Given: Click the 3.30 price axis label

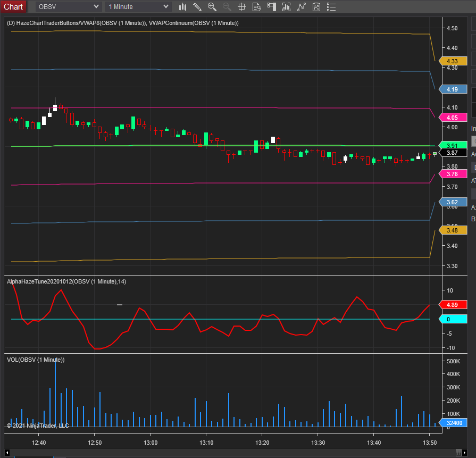Looking at the screenshot, I should coord(452,266).
